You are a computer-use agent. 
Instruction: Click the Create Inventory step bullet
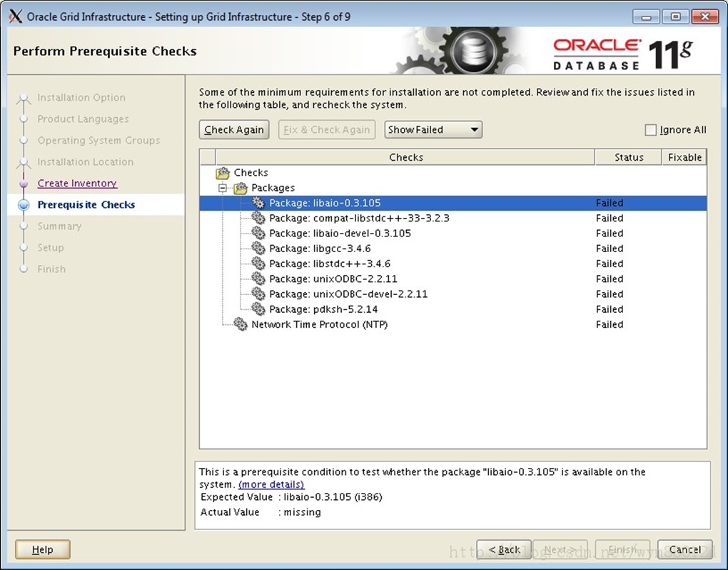point(24,184)
